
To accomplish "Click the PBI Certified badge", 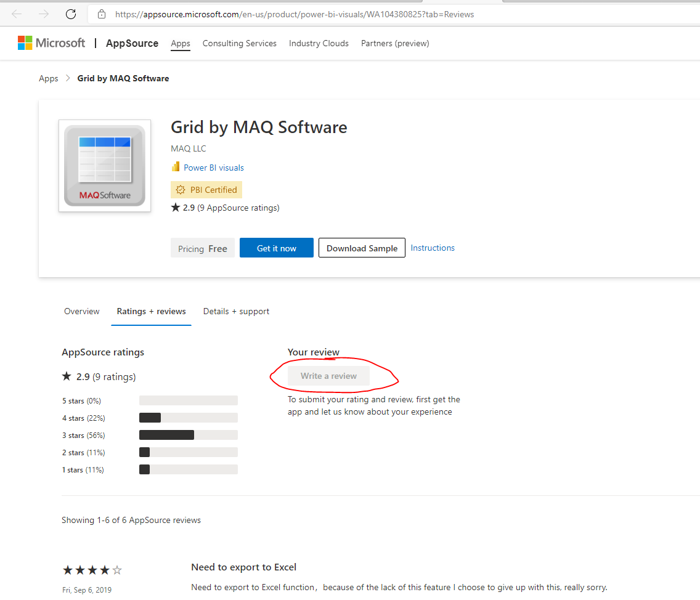I will 206,190.
